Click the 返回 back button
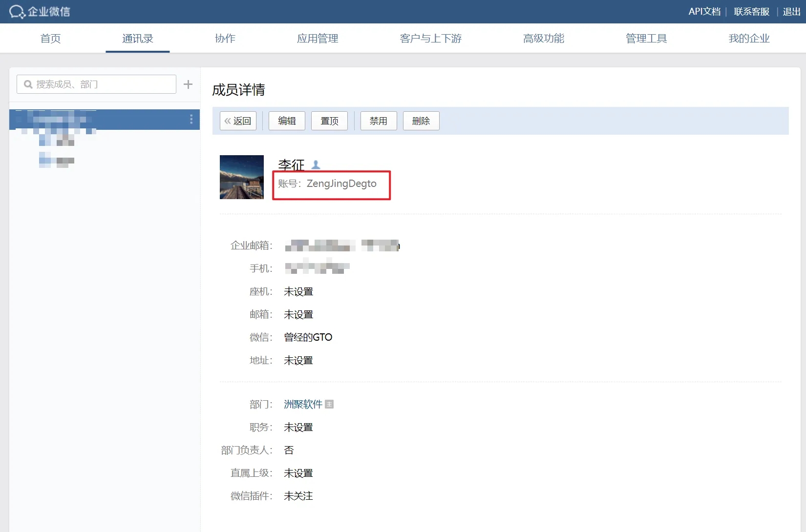806x532 pixels. click(x=238, y=121)
